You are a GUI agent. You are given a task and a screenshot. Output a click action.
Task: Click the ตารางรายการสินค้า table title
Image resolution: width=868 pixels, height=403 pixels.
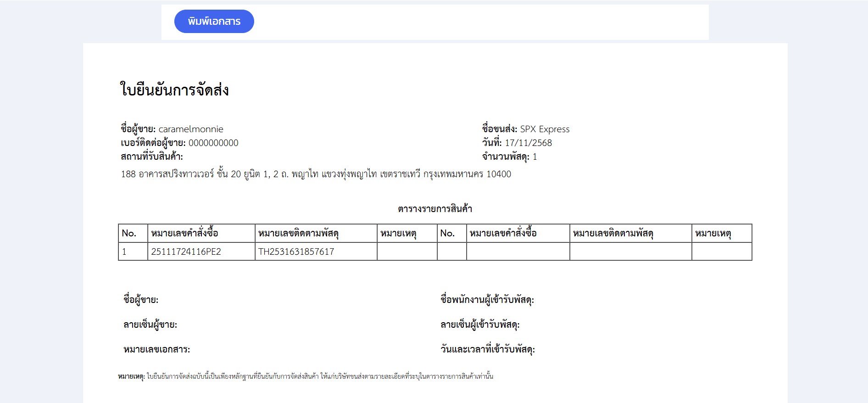434,209
